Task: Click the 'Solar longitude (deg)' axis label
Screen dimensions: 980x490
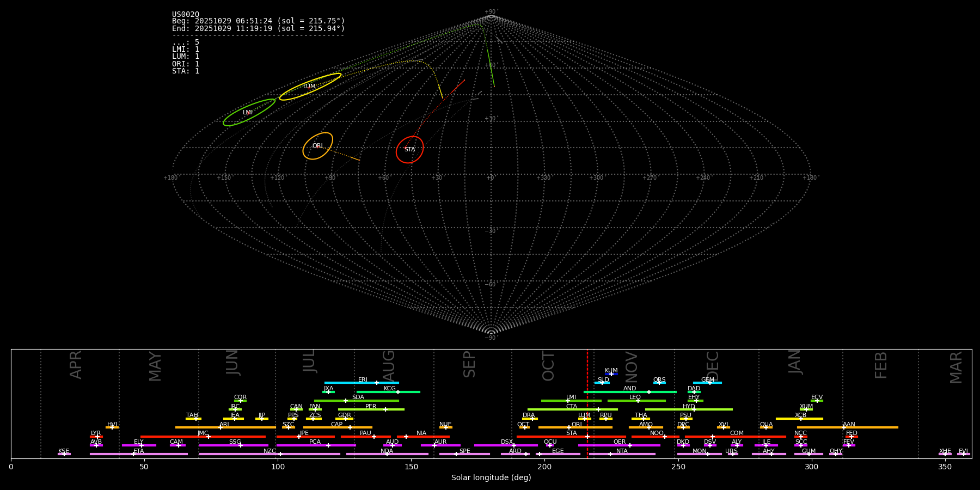Action: tap(491, 478)
